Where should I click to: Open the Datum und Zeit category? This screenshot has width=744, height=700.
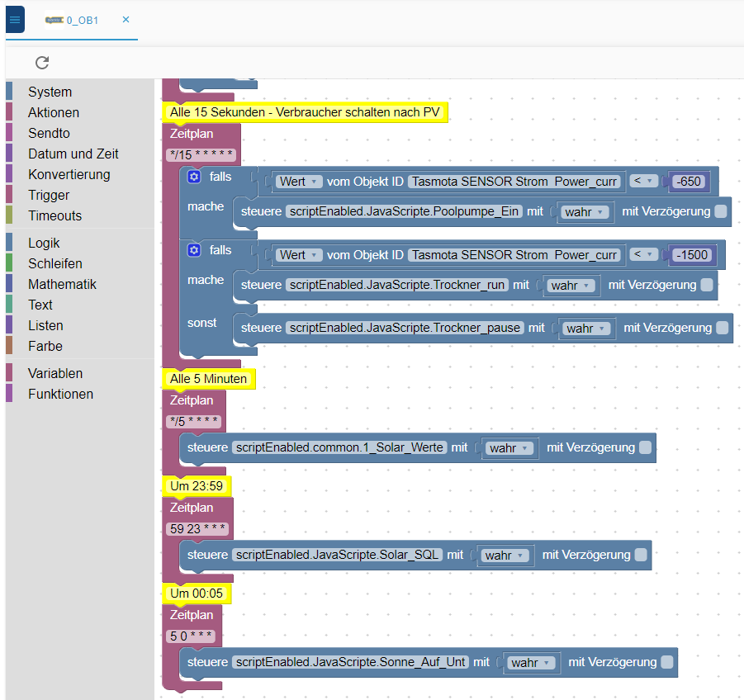[73, 154]
